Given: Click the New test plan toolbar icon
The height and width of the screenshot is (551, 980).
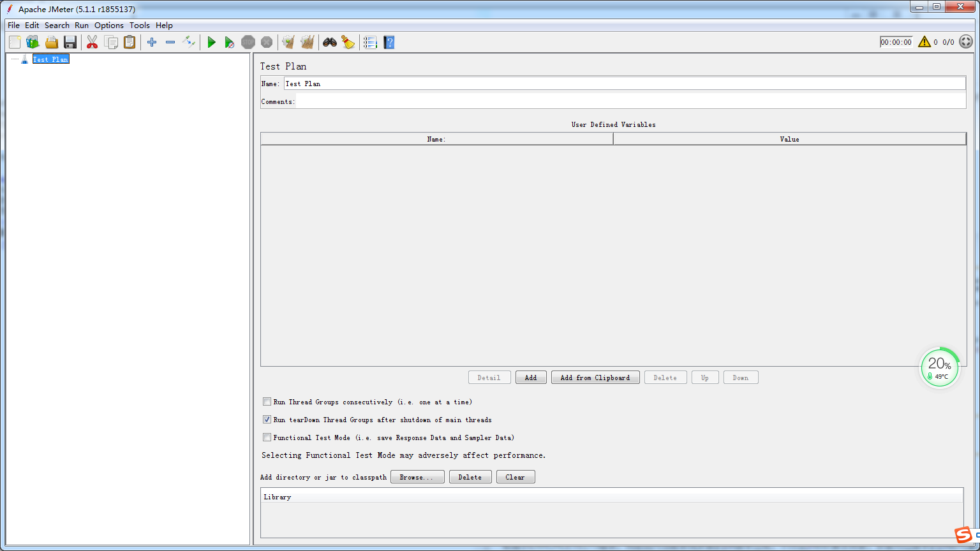Looking at the screenshot, I should coord(15,42).
